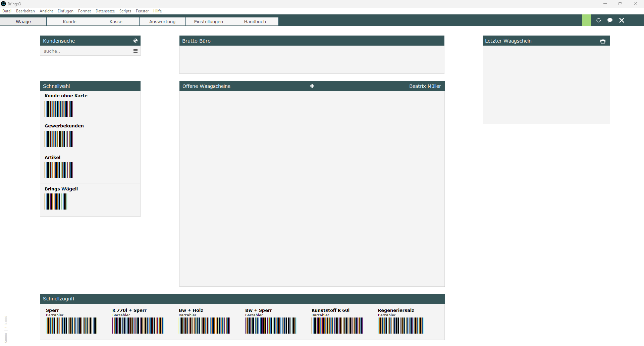Click Regeneriersalz quick access item

tap(400, 325)
